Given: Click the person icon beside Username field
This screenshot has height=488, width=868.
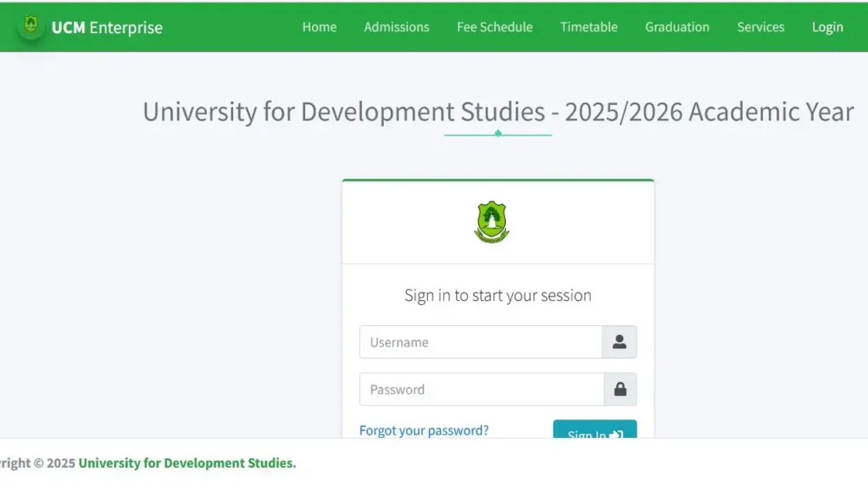Looking at the screenshot, I should [x=619, y=342].
